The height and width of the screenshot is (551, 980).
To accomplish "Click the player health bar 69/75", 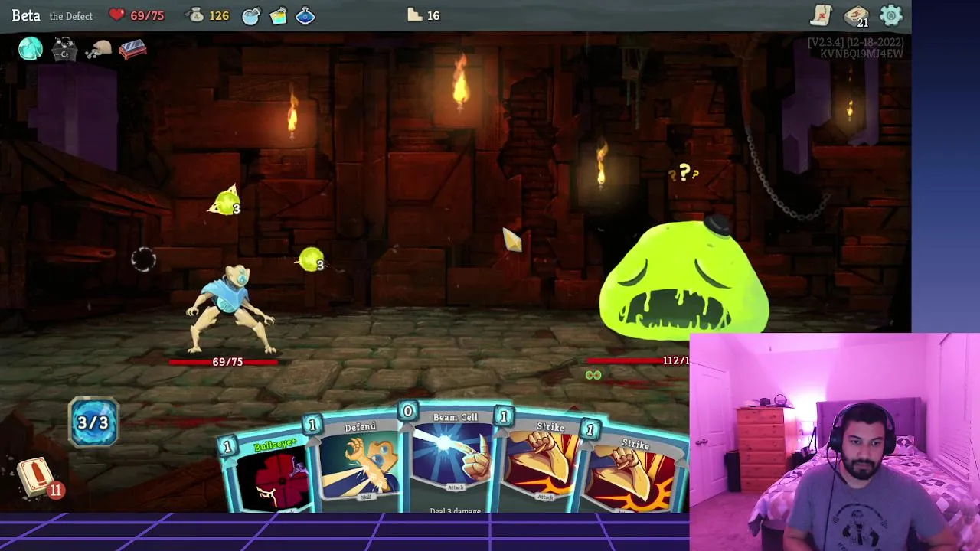I will 224,362.
